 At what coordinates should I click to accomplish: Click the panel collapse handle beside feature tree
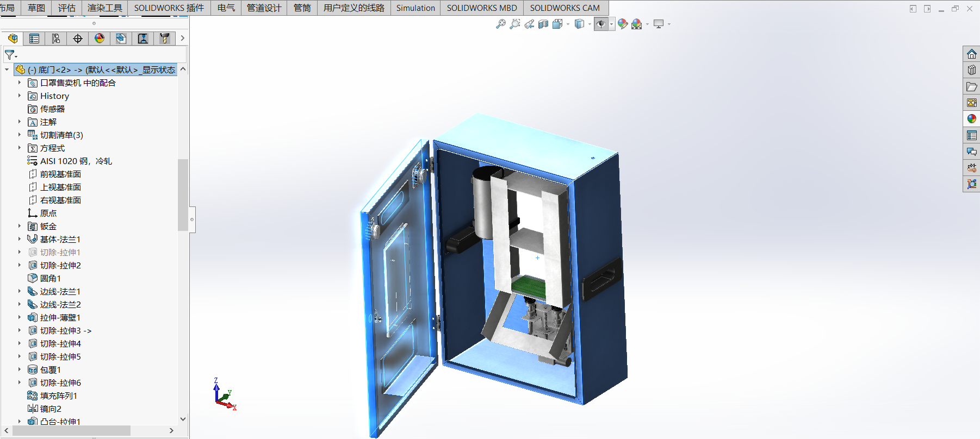tap(192, 220)
